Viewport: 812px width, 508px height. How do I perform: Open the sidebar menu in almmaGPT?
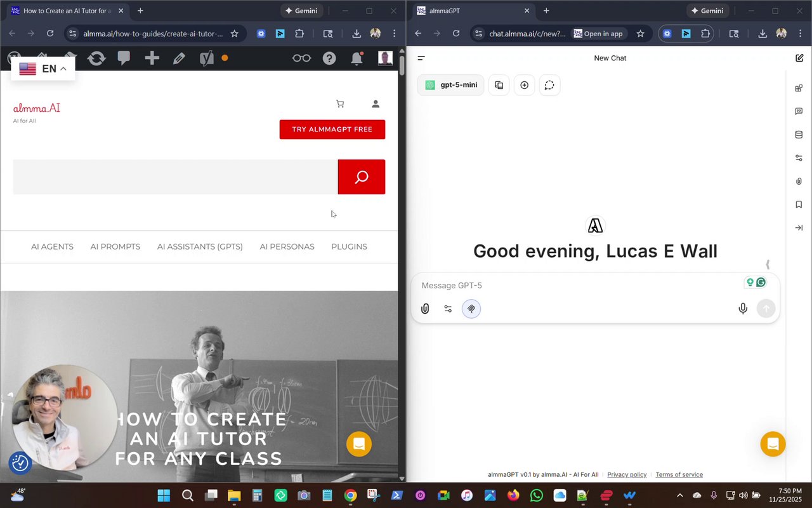[x=421, y=58]
